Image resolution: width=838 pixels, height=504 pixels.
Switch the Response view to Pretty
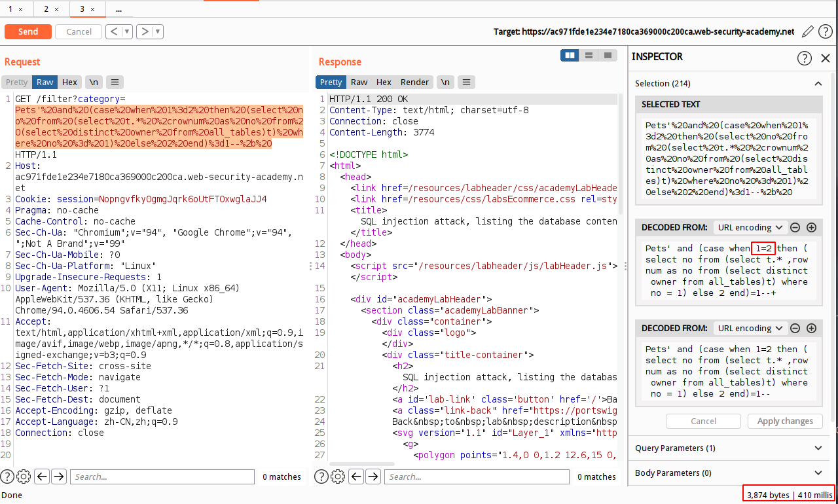(x=331, y=82)
